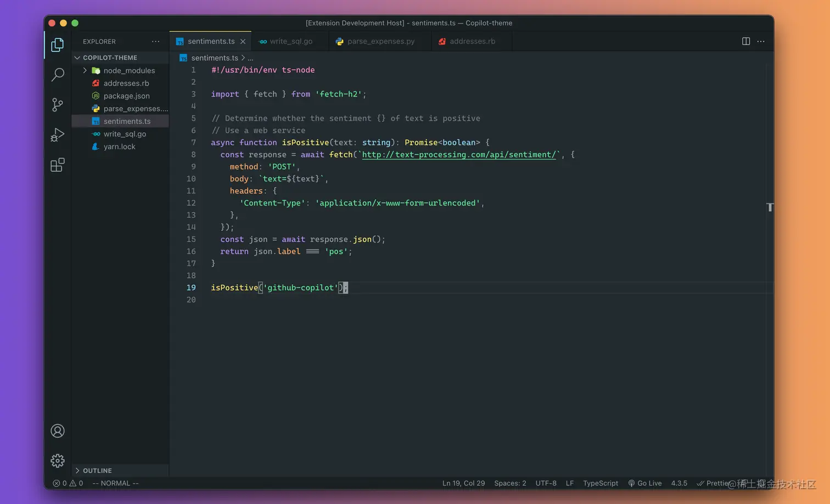Open the Run and Debug panel
830x504 pixels.
(57, 134)
